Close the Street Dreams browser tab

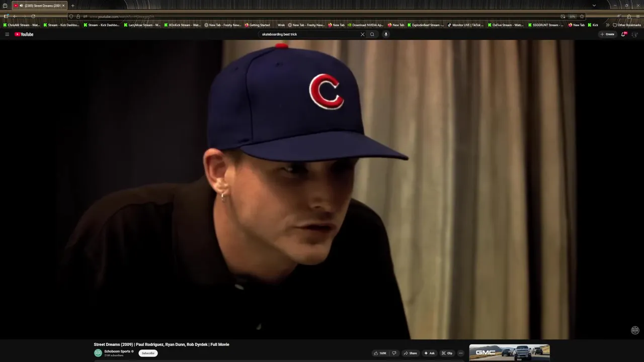[63, 6]
